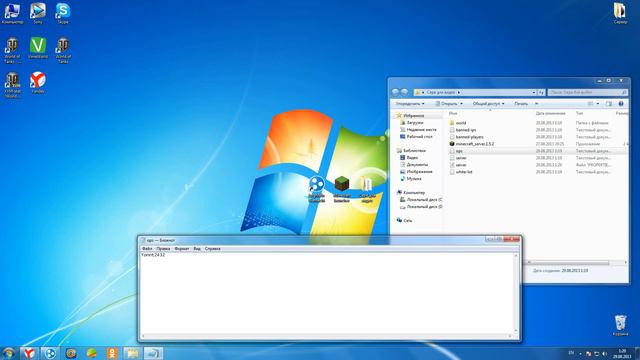Toggle the Explorer preview pane button

(609, 104)
